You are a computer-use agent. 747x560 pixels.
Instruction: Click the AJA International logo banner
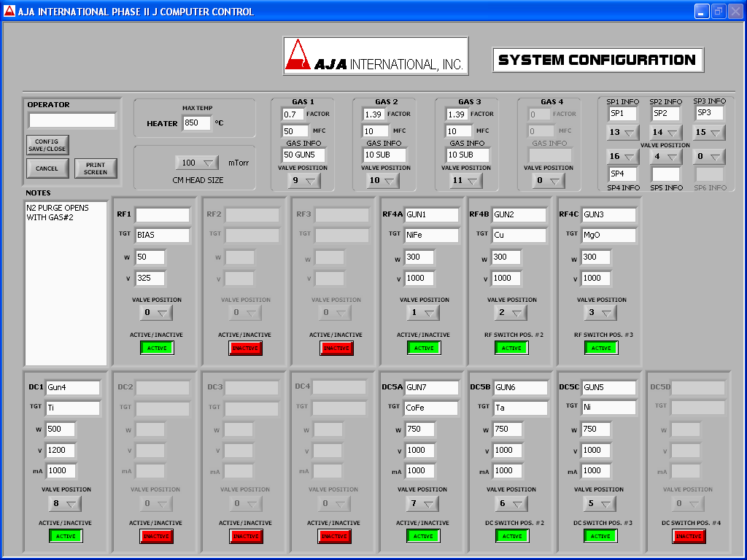click(376, 57)
